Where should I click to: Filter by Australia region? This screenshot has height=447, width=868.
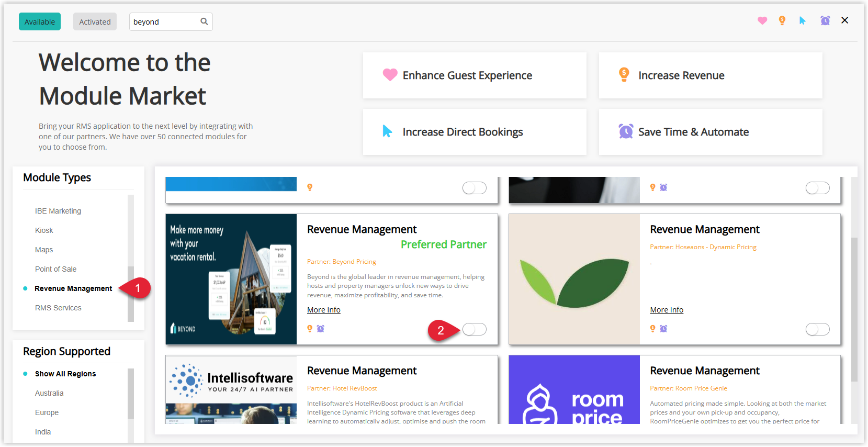coord(49,393)
